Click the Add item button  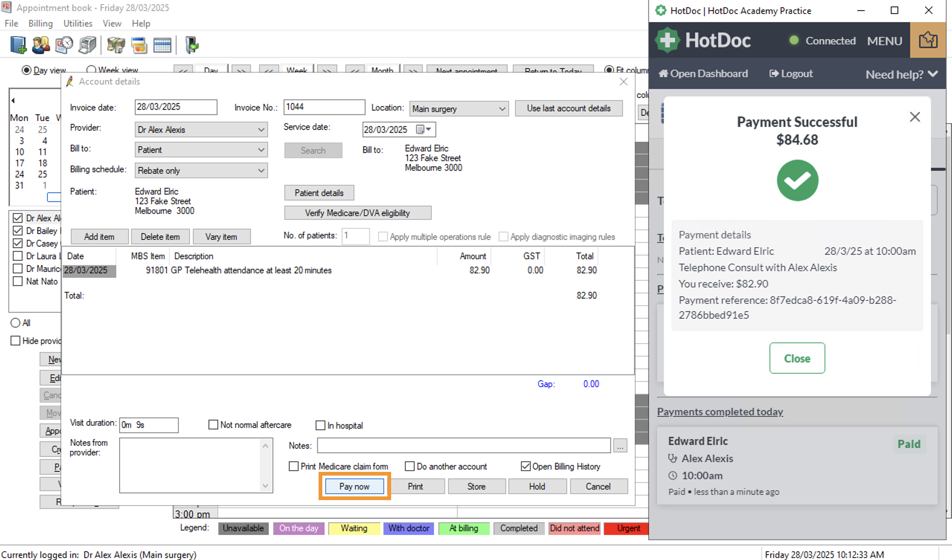(x=99, y=236)
